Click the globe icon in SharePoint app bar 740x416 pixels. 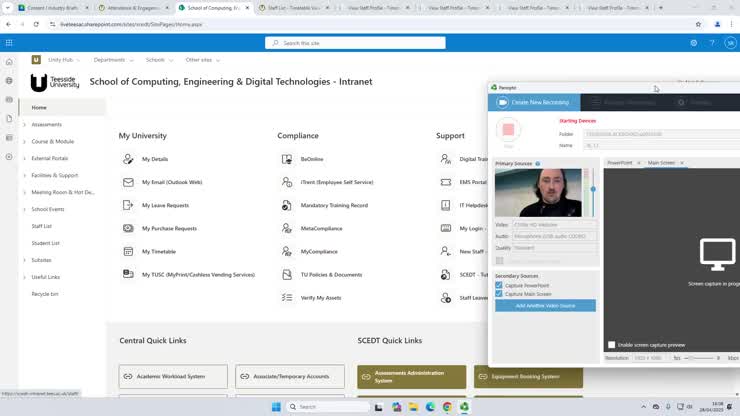click(x=9, y=81)
